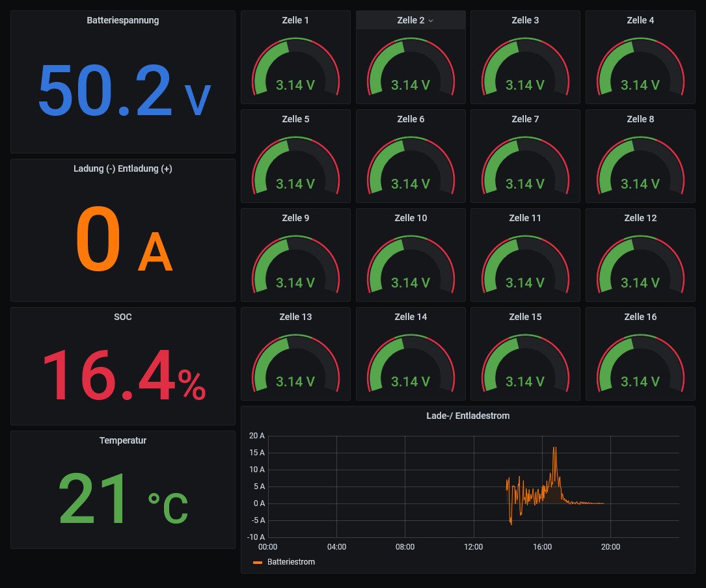Viewport: 706px width, 588px height.
Task: Select the green 21 °C temperature reading
Action: tap(124, 500)
